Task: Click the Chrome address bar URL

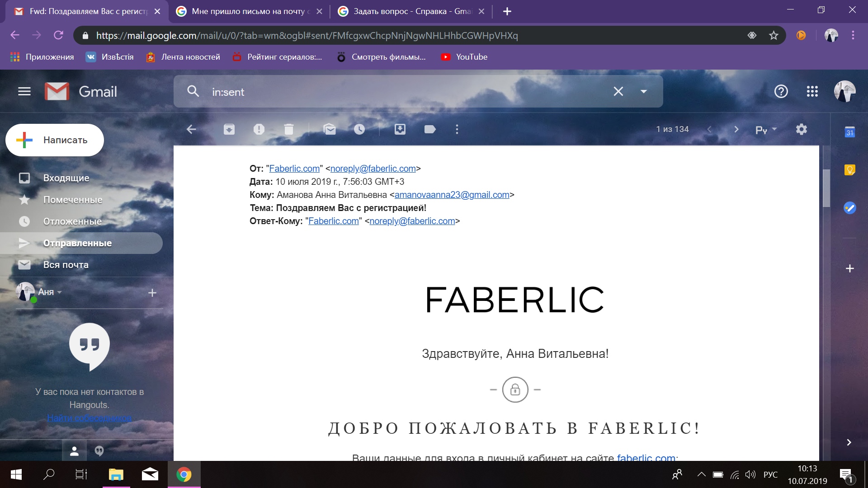Action: tap(307, 35)
